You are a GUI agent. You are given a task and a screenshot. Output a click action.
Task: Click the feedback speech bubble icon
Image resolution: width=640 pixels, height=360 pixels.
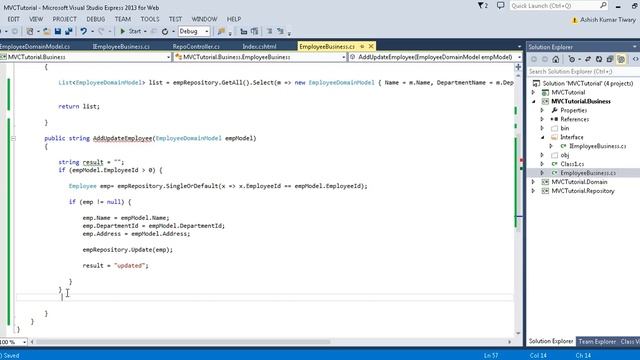click(x=500, y=6)
